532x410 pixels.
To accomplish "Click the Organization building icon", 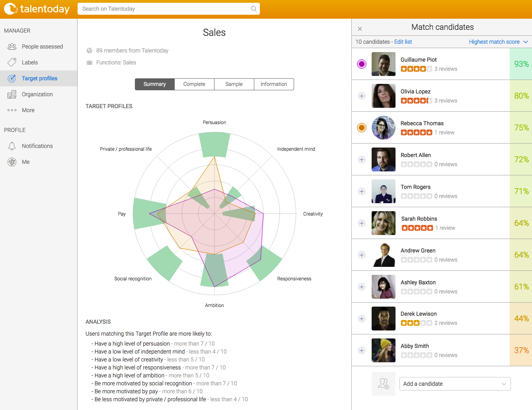I will tap(12, 94).
